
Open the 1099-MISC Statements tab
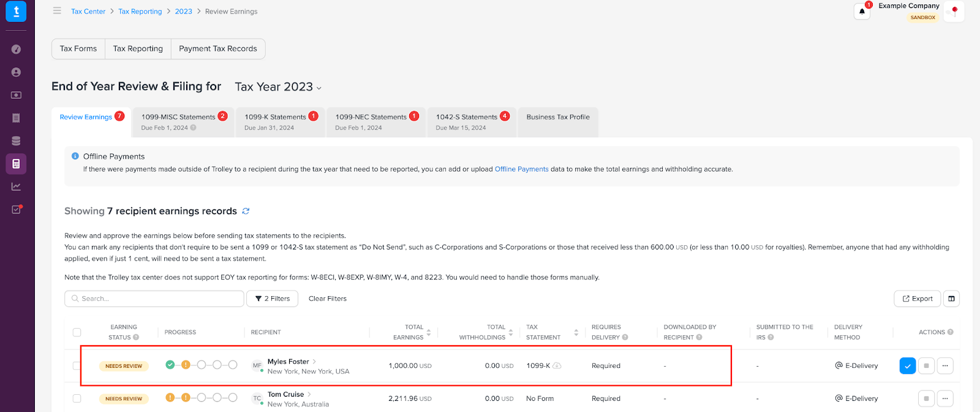point(183,122)
